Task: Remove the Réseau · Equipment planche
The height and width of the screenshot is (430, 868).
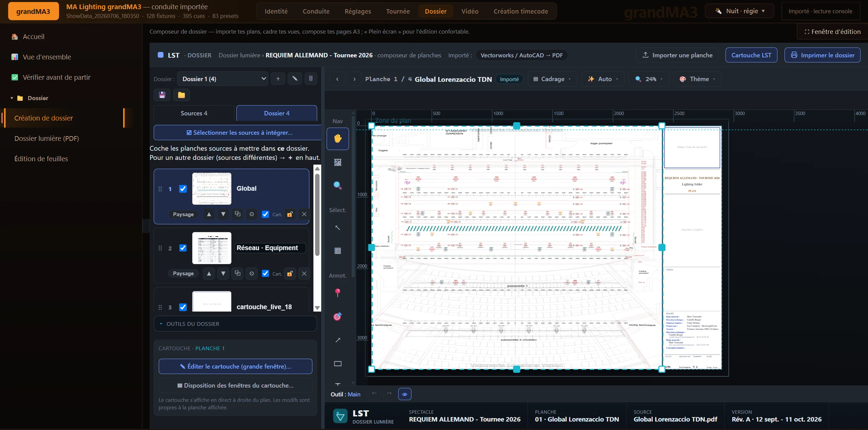Action: (304, 274)
